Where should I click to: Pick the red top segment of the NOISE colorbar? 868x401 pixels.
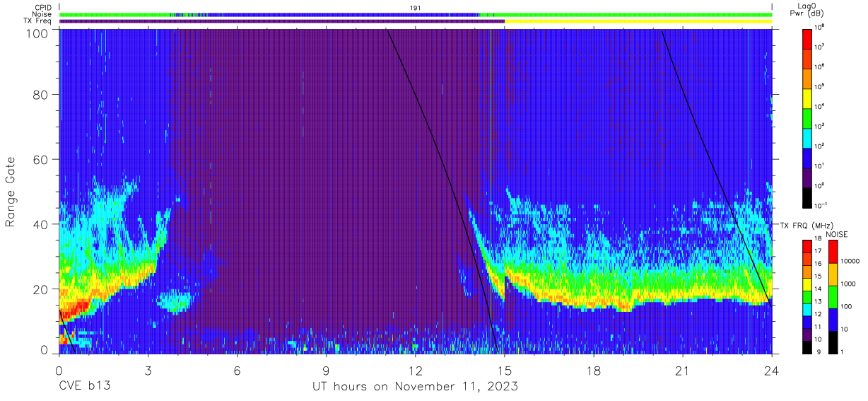pyautogui.click(x=832, y=252)
